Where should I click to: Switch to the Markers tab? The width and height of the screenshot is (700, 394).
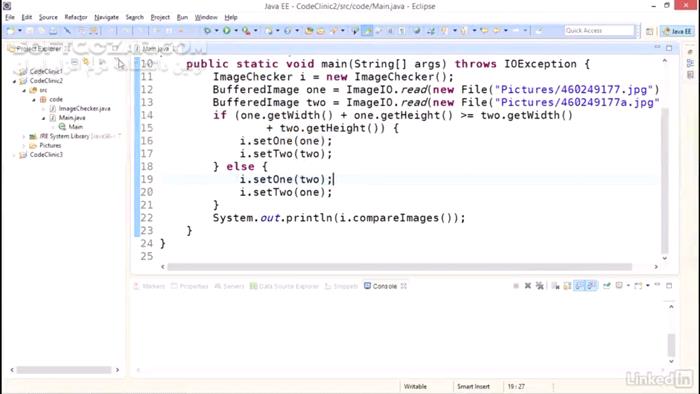point(150,286)
